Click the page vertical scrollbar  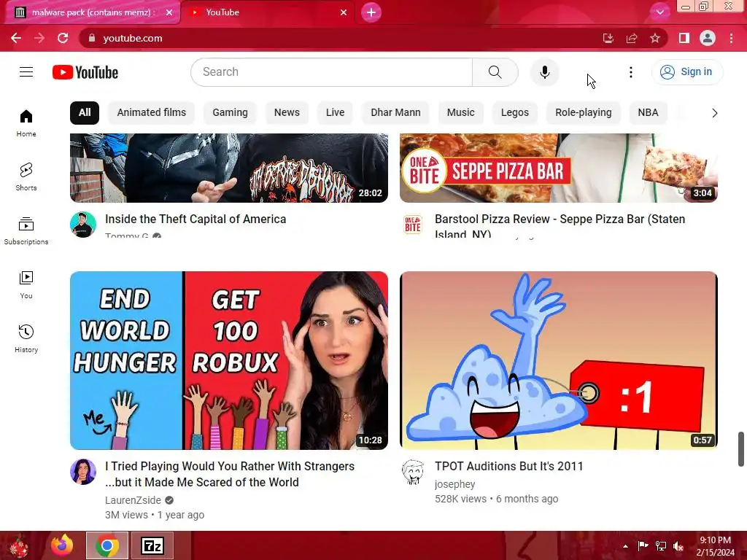click(741, 449)
